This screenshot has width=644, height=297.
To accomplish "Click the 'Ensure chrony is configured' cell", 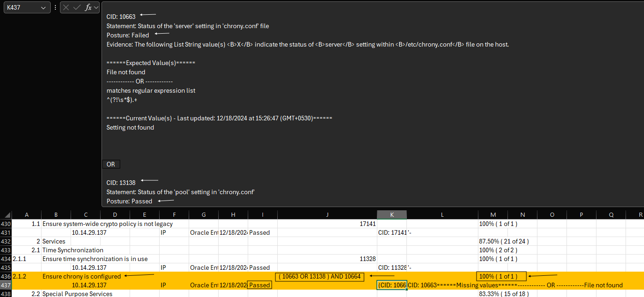I will (x=82, y=277).
